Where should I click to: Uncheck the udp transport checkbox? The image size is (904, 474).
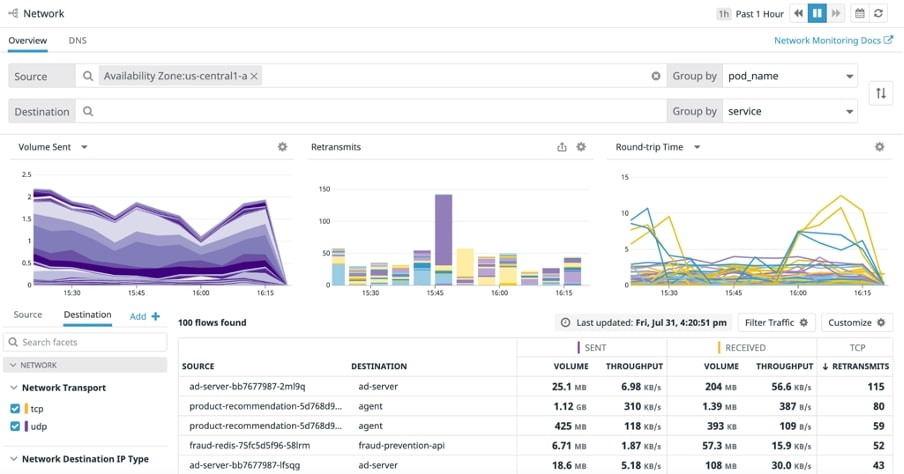(x=14, y=426)
